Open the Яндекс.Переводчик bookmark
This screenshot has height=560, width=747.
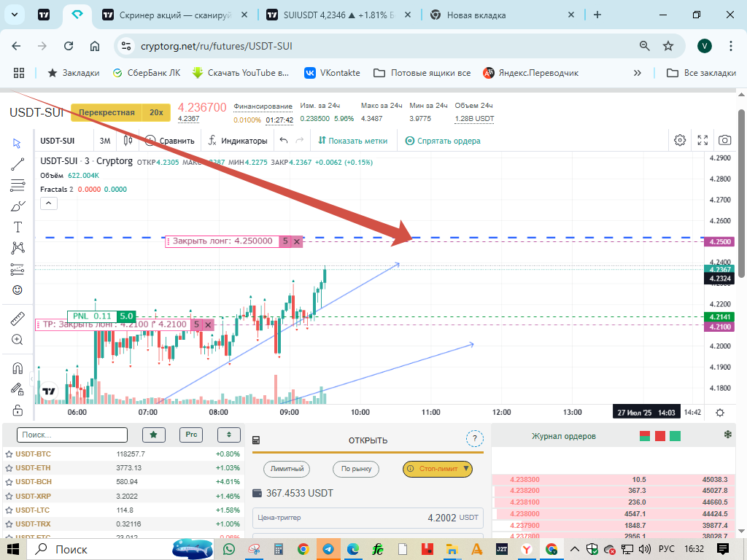(531, 73)
